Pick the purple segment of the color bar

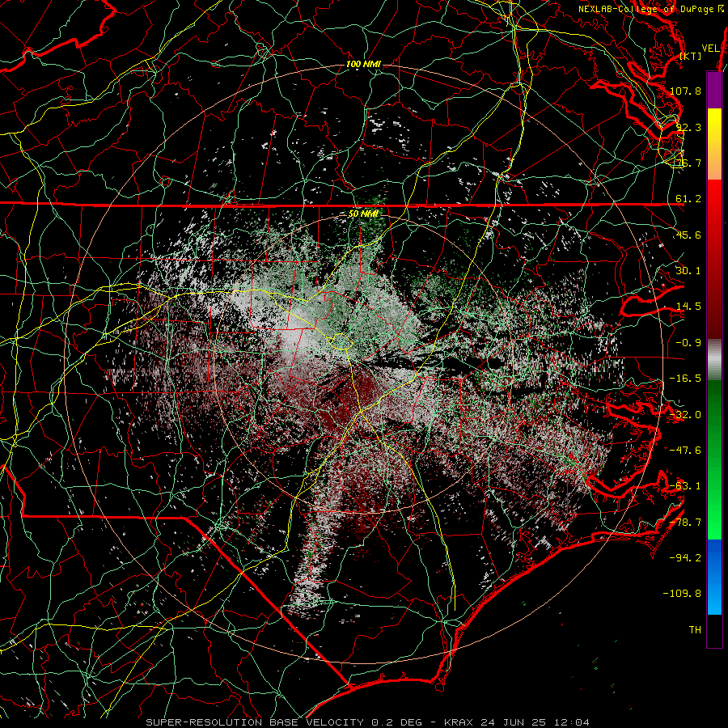714,90
